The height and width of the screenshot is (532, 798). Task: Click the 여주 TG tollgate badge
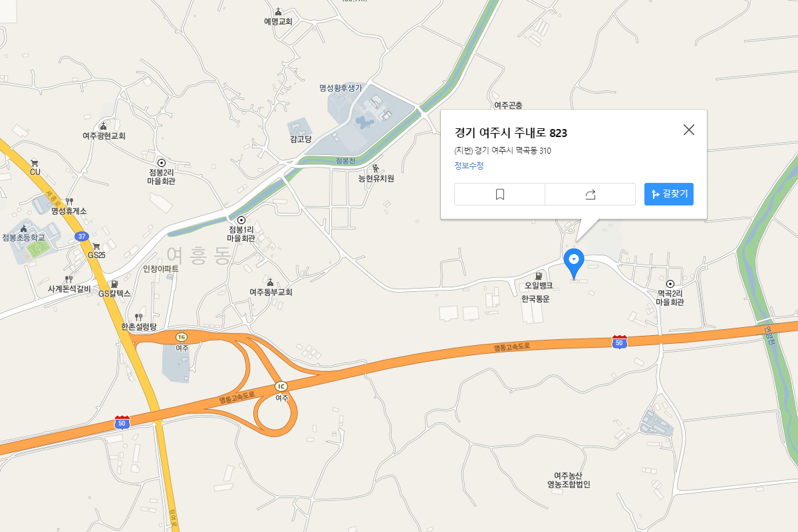(182, 338)
